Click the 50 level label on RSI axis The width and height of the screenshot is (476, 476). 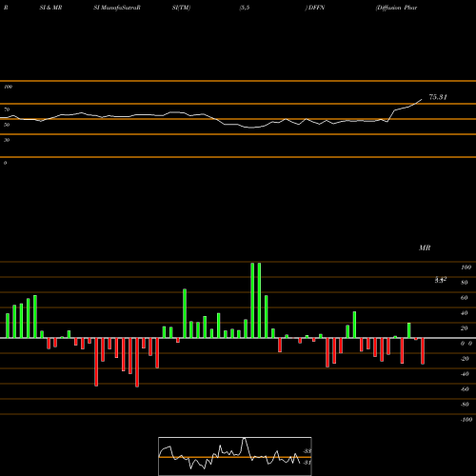[7, 125]
